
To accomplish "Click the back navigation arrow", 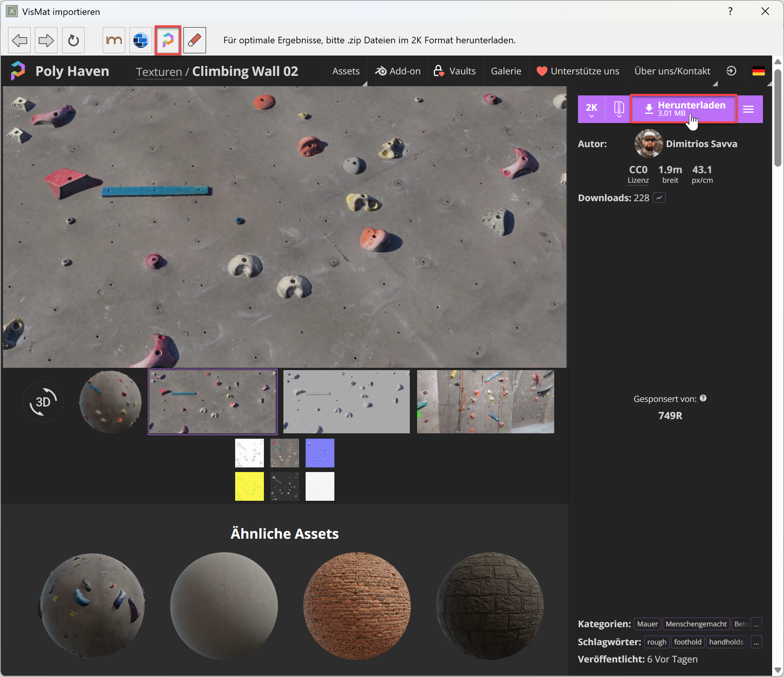I will [x=19, y=40].
